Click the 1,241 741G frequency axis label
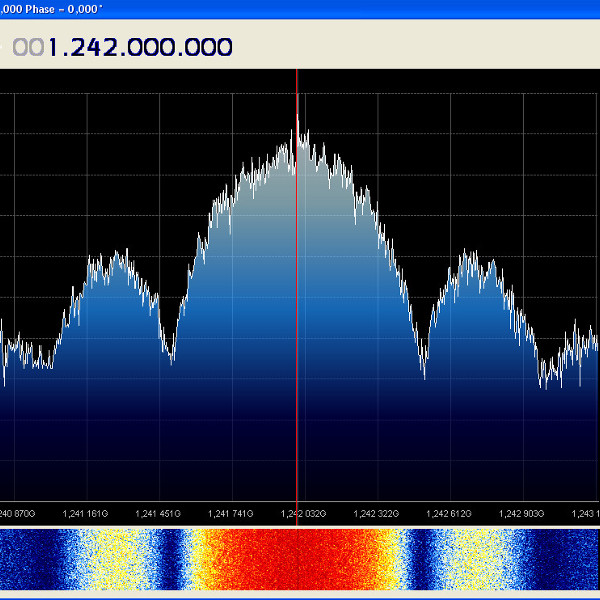 [231, 514]
